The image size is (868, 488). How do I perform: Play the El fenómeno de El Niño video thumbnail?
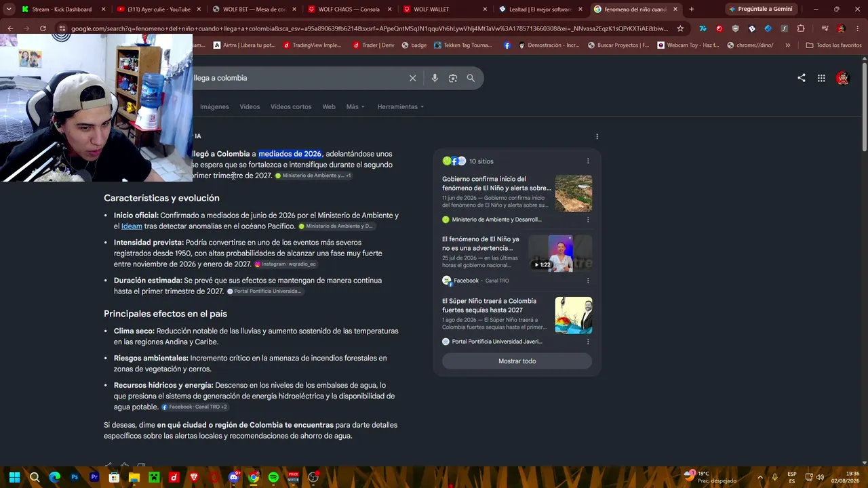coord(560,253)
